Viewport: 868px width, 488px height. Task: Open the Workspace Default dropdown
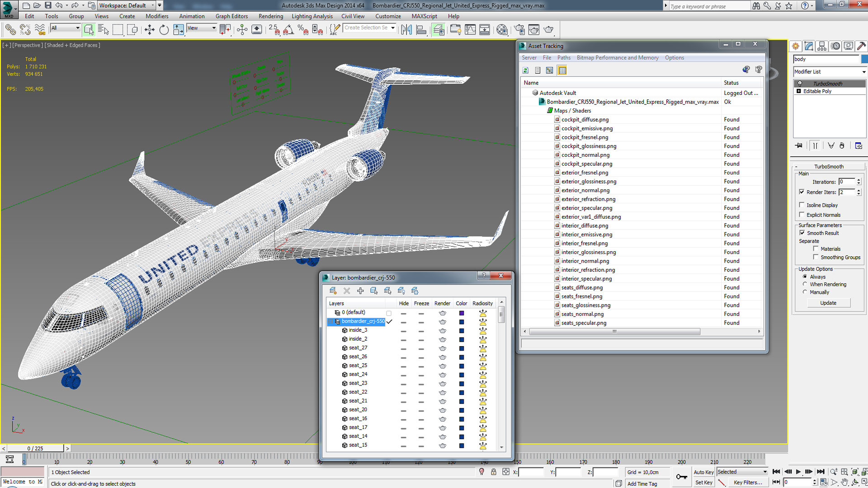point(127,5)
